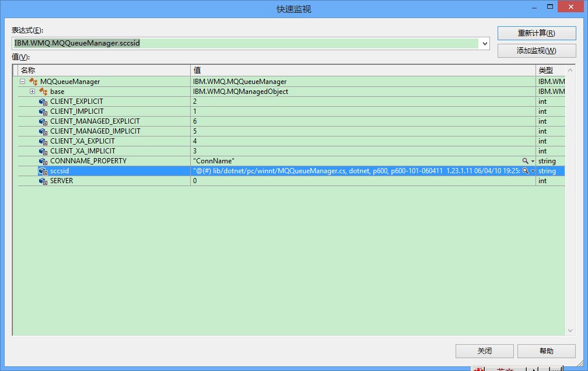This screenshot has height=371, width=588.
Task: Click the 值 column header
Action: coord(363,70)
